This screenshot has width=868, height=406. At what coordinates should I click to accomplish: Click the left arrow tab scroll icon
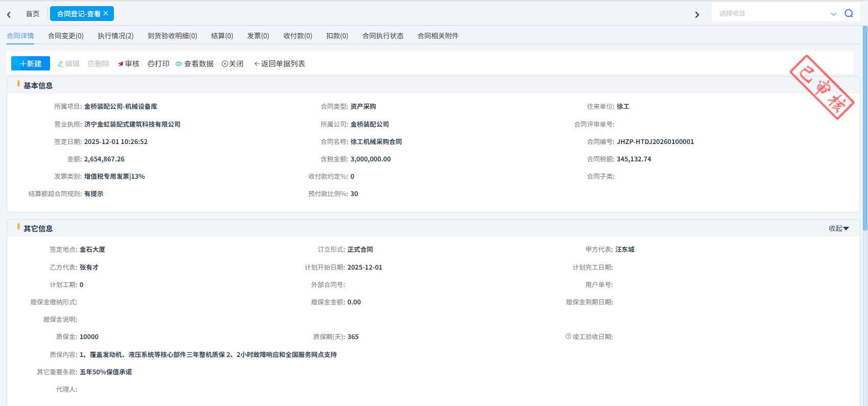[x=9, y=15]
